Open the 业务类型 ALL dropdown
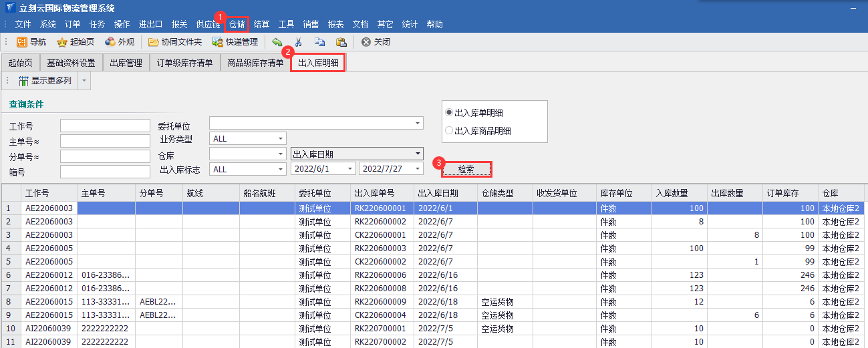Screen dimensions: 868x348 [x=281, y=139]
